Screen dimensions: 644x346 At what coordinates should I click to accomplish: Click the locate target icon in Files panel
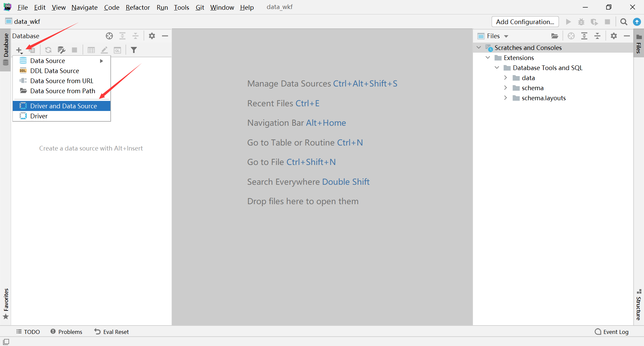[x=571, y=36]
